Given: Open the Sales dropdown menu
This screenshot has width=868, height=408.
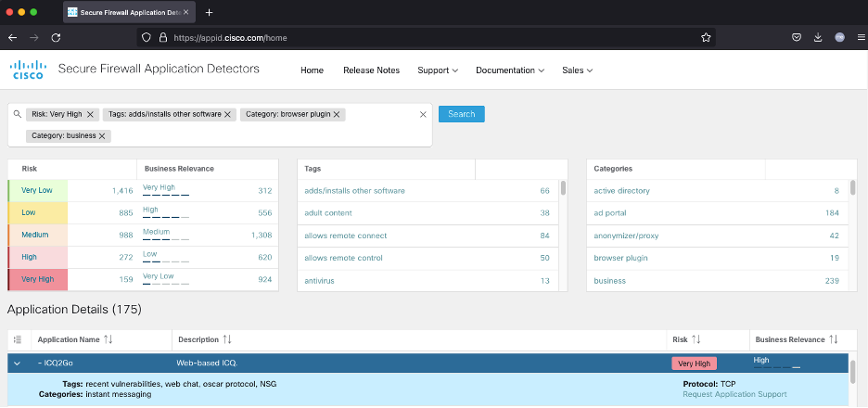Looking at the screenshot, I should [x=577, y=70].
